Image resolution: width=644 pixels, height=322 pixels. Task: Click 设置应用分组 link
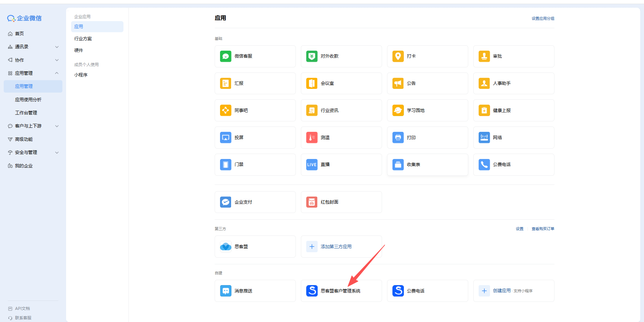[543, 18]
